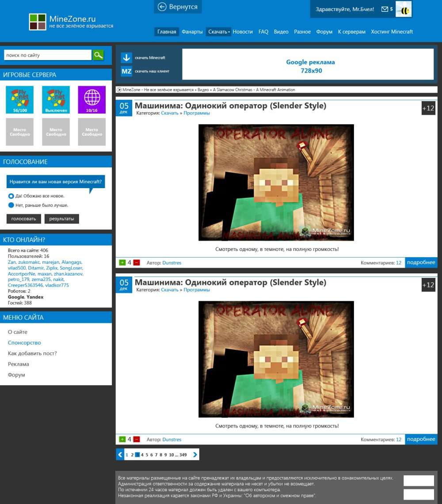Screen dimensions: 442x504
Task: Open the bee user avatar
Action: click(403, 9)
